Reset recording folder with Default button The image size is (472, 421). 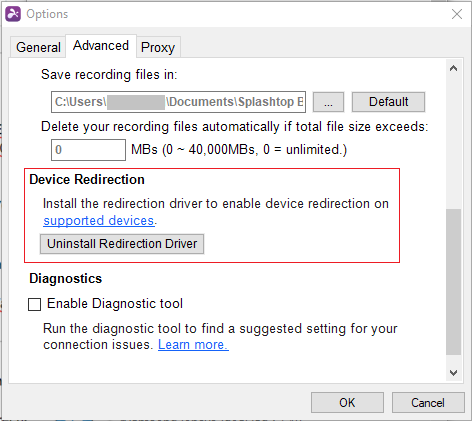click(388, 102)
